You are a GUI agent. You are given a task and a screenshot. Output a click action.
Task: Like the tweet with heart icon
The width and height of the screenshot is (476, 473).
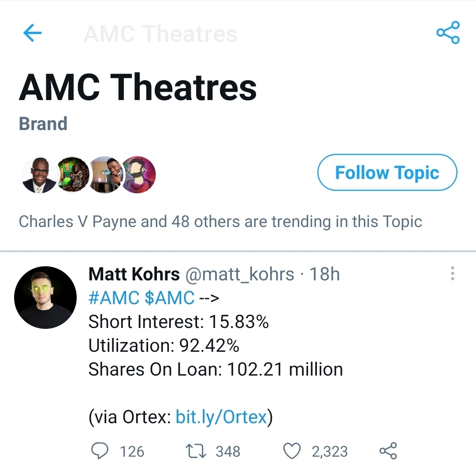pos(291,451)
